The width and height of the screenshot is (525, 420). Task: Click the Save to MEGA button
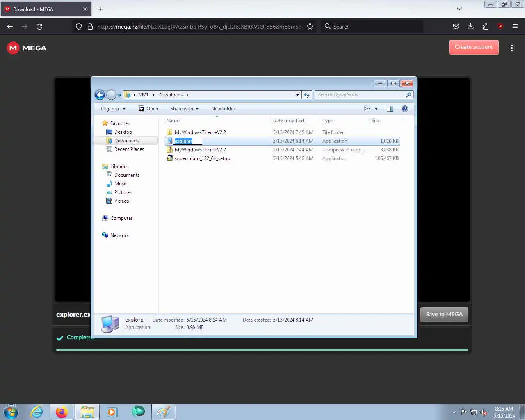pyautogui.click(x=444, y=314)
